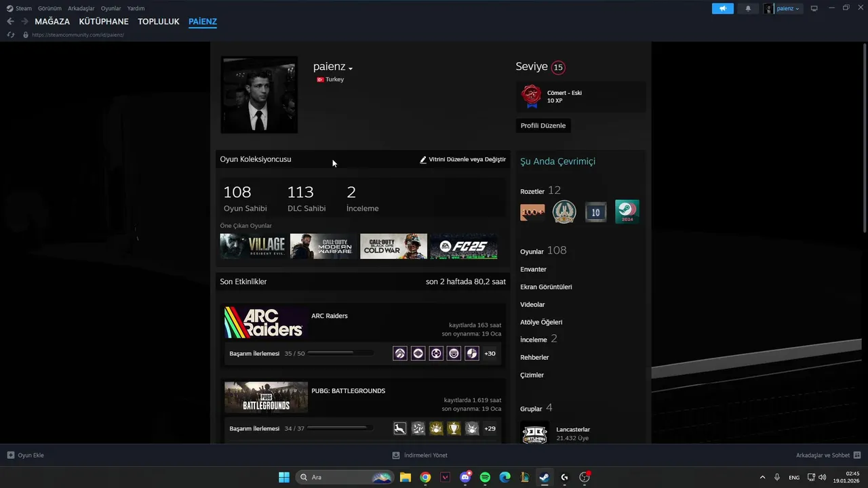Open Lancasterlar group avatar
868x488 pixels.
tap(534, 434)
